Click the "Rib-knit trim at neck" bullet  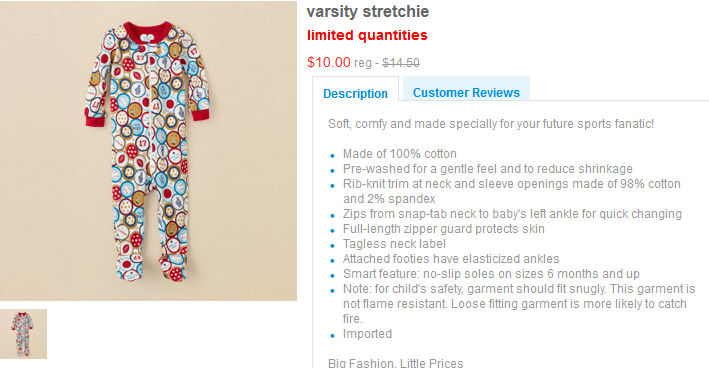(x=511, y=191)
